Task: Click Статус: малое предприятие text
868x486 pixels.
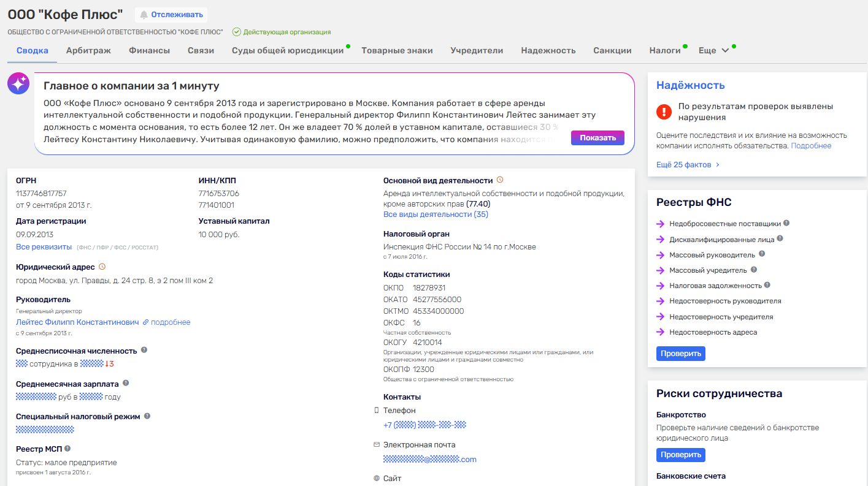Action: tap(66, 463)
